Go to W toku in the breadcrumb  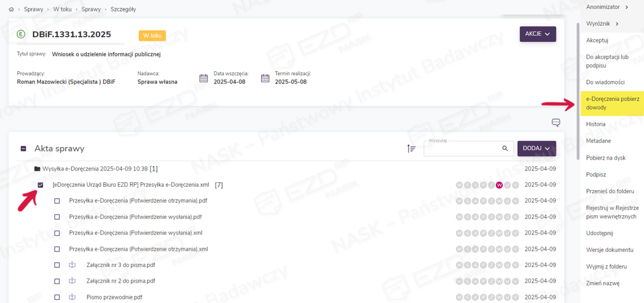[x=62, y=10]
